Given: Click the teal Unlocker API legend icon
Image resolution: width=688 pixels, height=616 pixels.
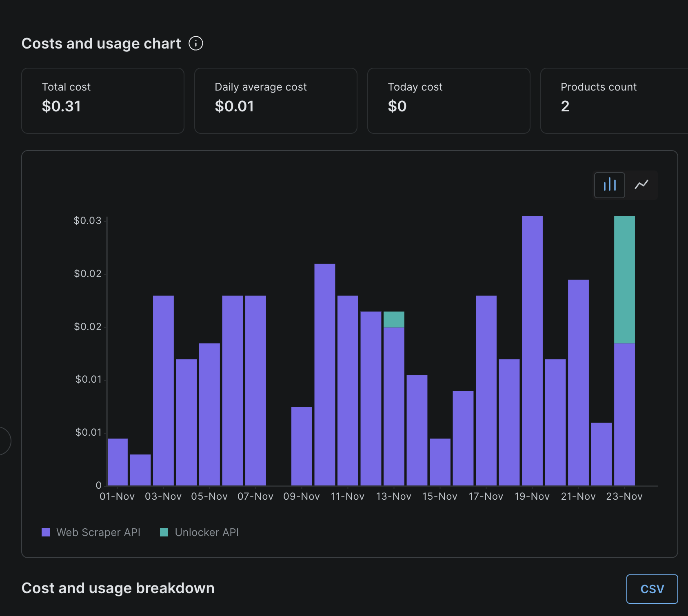Looking at the screenshot, I should [164, 532].
